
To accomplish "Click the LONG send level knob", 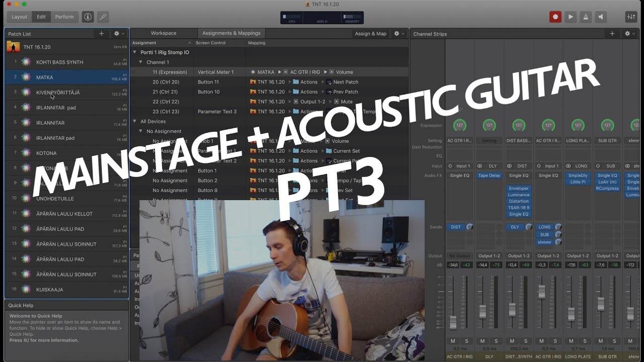I will (x=558, y=227).
